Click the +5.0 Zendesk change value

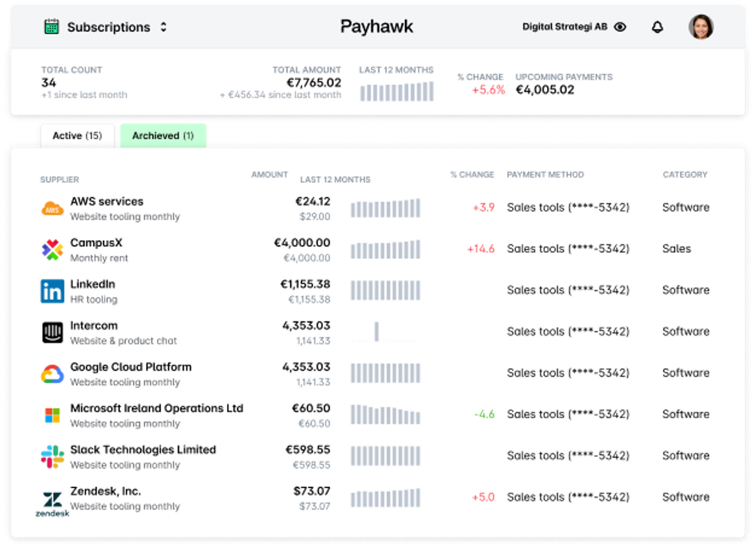click(484, 497)
